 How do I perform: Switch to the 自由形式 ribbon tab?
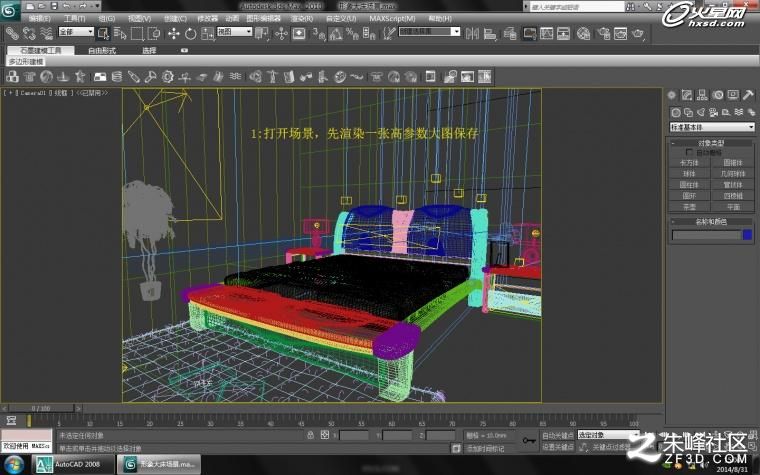pyautogui.click(x=102, y=50)
